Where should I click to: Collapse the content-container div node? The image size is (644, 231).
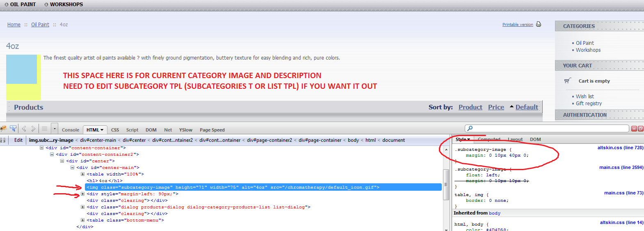point(41,148)
